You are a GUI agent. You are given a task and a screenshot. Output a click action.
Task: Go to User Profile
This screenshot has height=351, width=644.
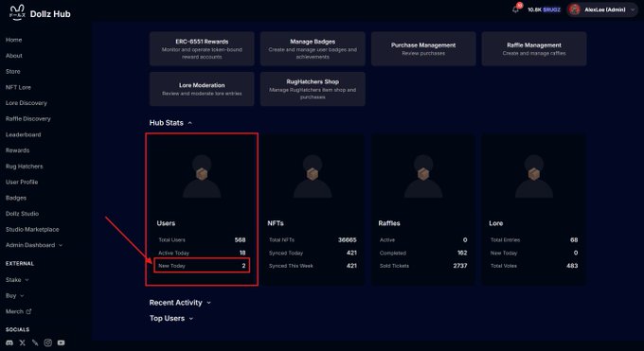pyautogui.click(x=22, y=182)
